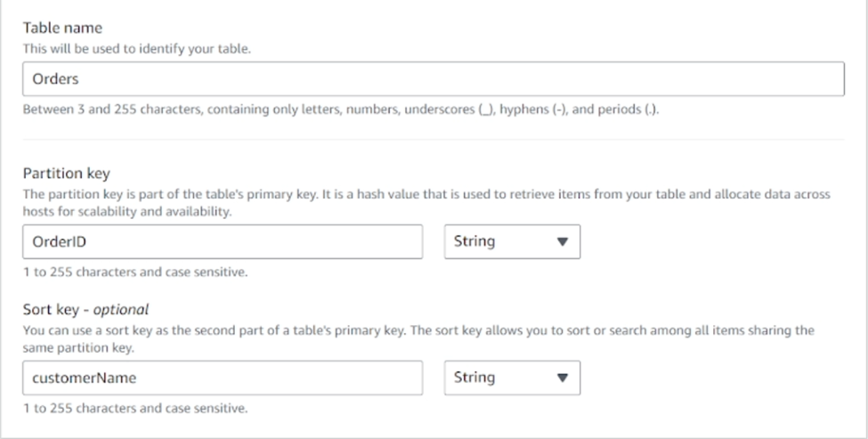Click the "Partition key" heading label
This screenshot has height=439, width=868.
67,174
